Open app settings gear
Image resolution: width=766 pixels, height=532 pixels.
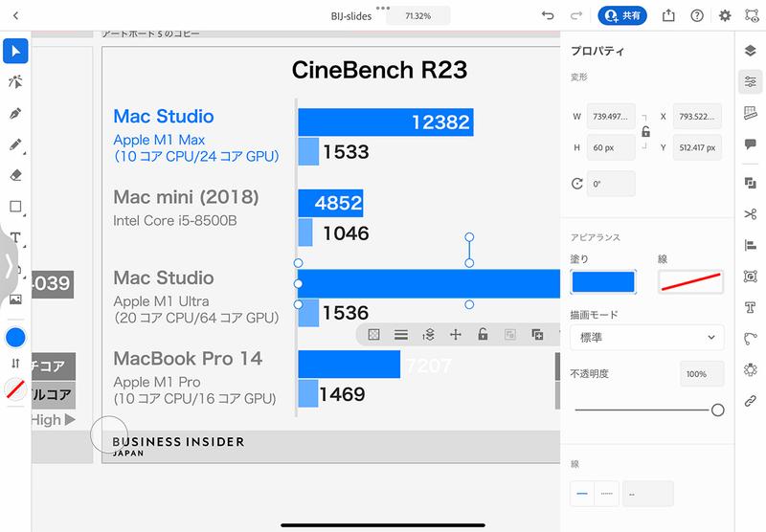point(725,15)
